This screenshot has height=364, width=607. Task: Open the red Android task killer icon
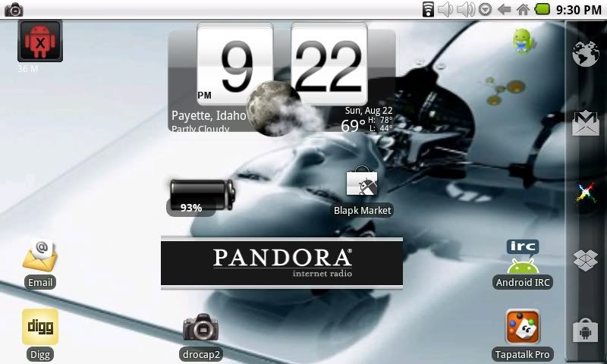pos(40,41)
